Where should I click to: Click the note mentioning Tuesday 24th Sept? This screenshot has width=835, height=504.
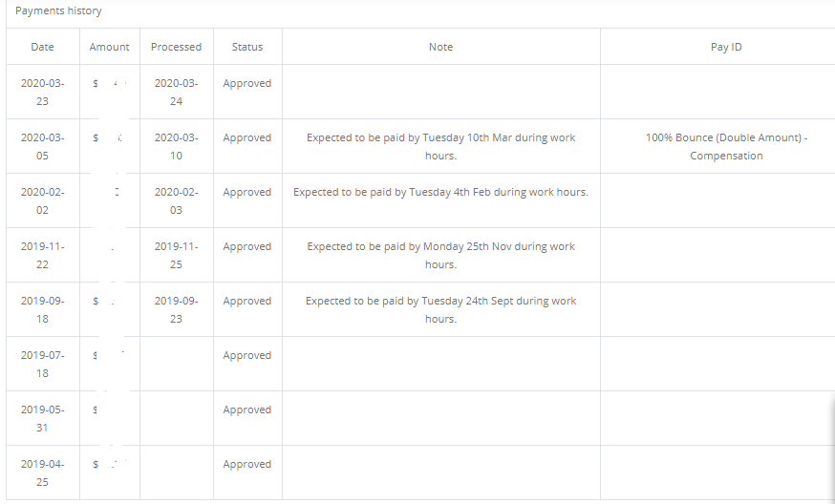coord(440,309)
